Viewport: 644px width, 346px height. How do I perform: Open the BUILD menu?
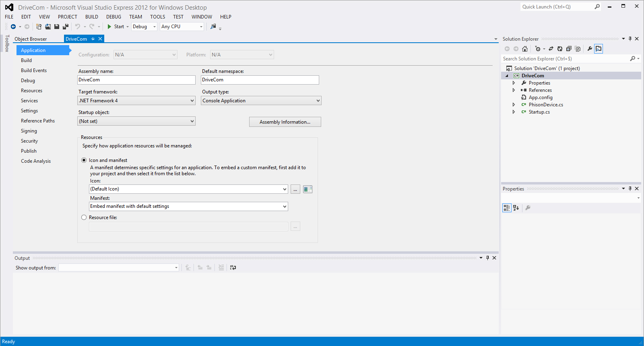pos(92,17)
